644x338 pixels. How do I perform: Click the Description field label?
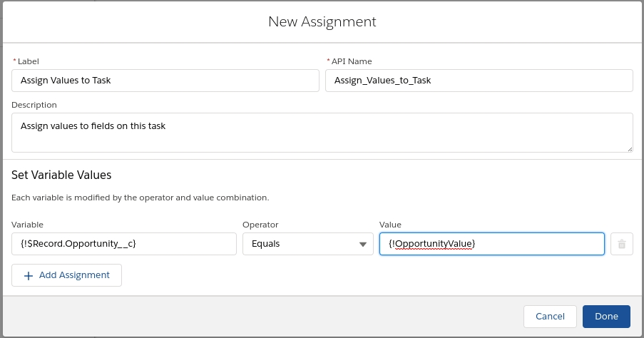point(34,105)
